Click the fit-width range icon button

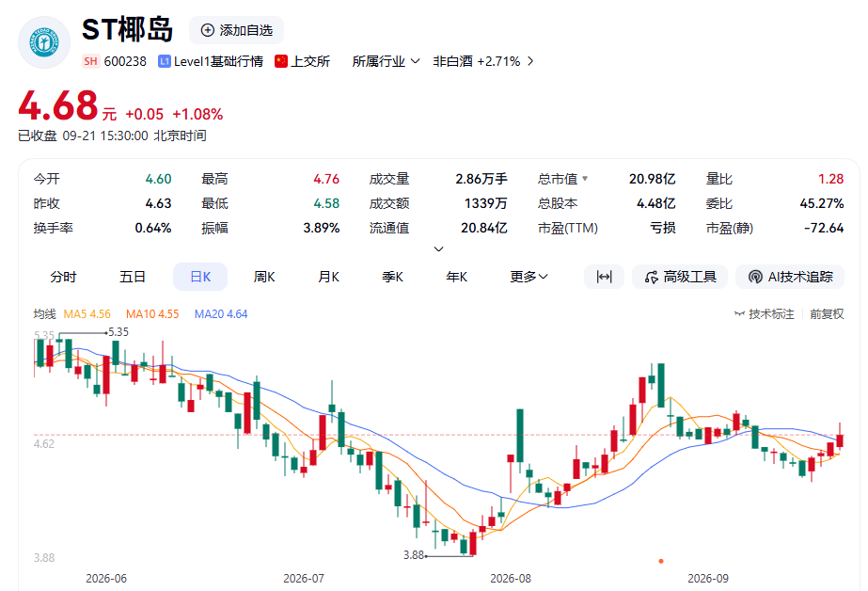pyautogui.click(x=604, y=277)
